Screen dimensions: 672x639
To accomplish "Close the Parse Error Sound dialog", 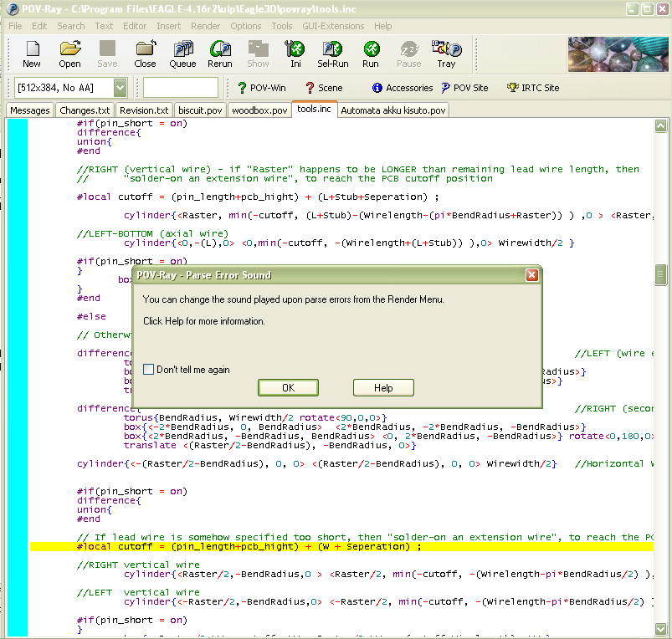I will pyautogui.click(x=532, y=275).
